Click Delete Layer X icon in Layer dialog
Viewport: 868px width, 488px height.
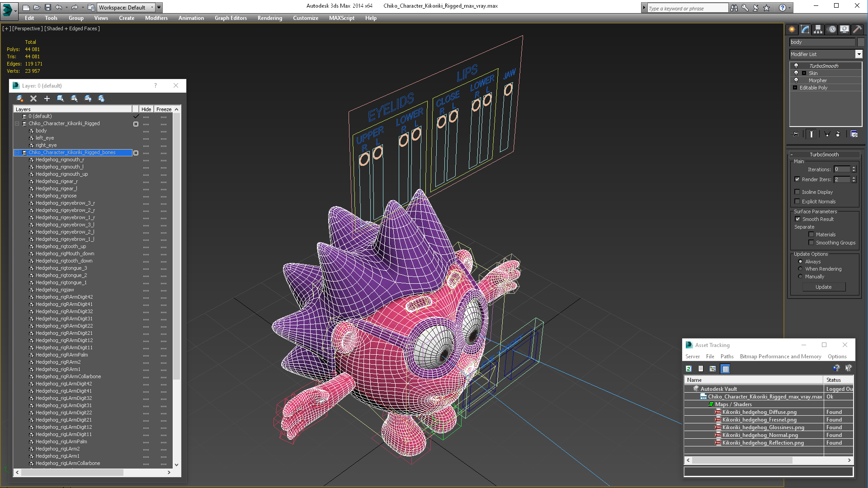pyautogui.click(x=33, y=98)
